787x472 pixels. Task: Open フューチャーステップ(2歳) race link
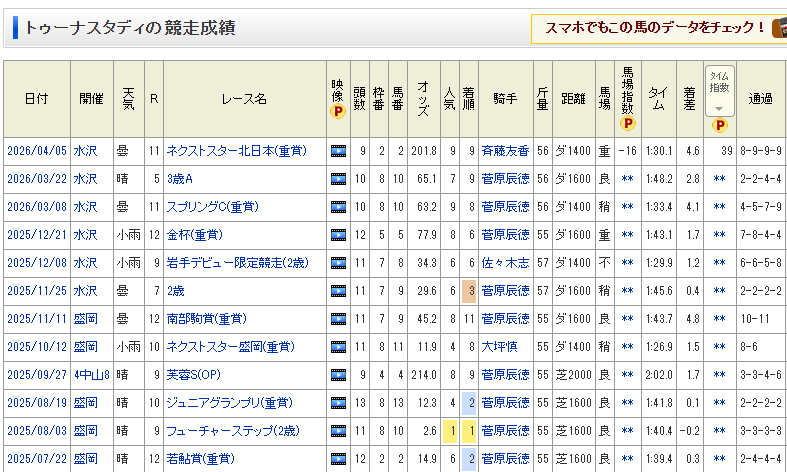(231, 431)
